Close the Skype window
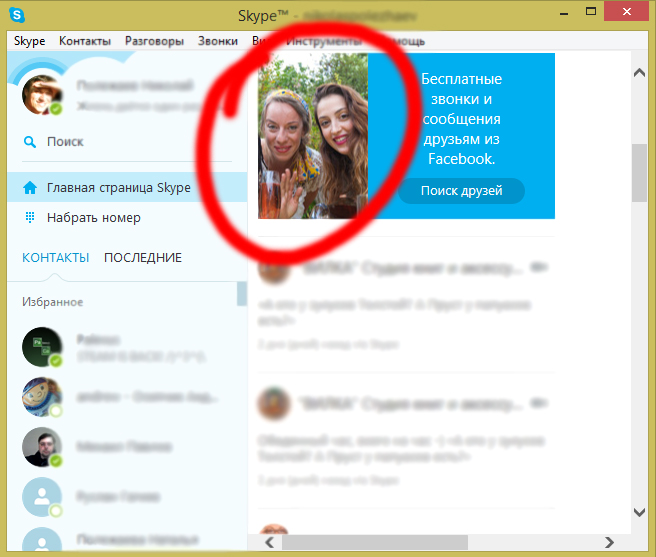 point(626,12)
